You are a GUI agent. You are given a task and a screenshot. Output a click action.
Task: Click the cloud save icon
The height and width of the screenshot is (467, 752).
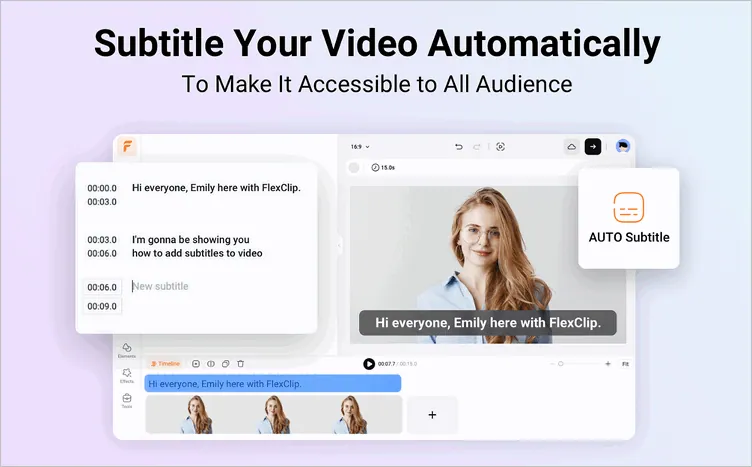(571, 147)
